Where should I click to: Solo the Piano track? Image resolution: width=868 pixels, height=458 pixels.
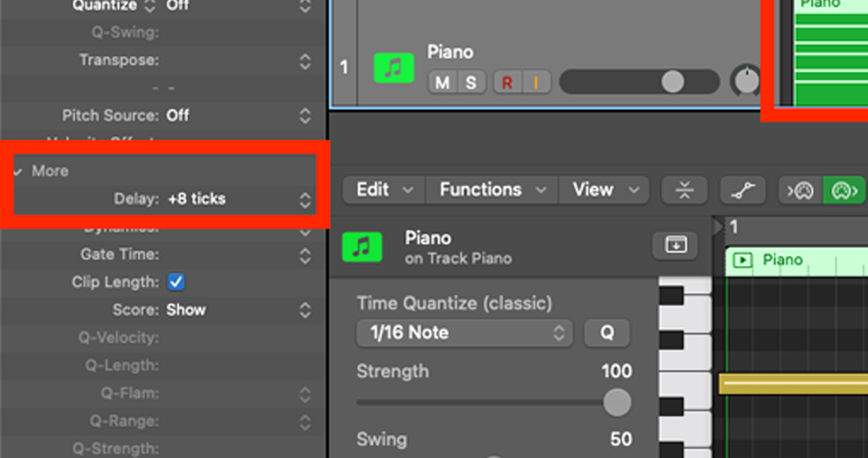point(471,83)
